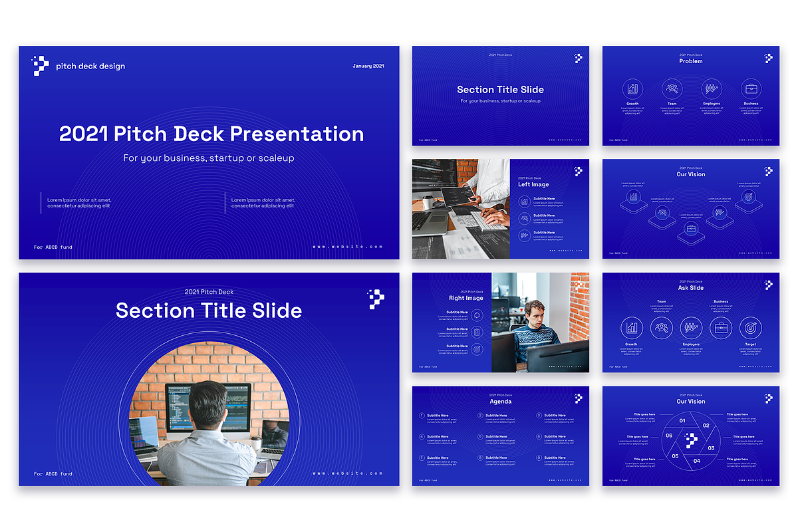Click the 'Target' label on Ask Slide

750,344
